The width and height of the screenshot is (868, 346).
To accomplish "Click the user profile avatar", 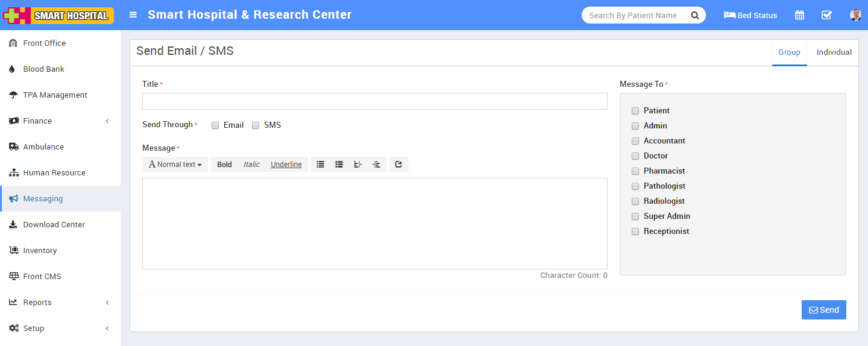I will click(855, 15).
